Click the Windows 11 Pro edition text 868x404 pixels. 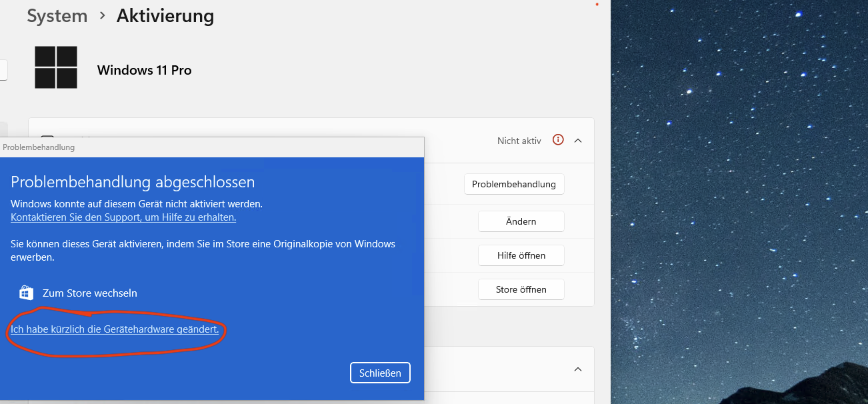144,70
